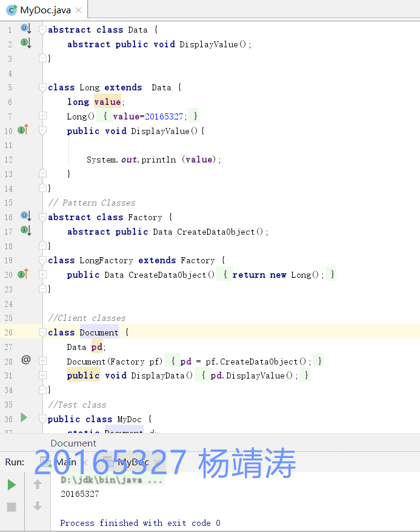Click the @ gutter icon on line 28
Viewport: 420px width, 532px height.
tap(26, 360)
